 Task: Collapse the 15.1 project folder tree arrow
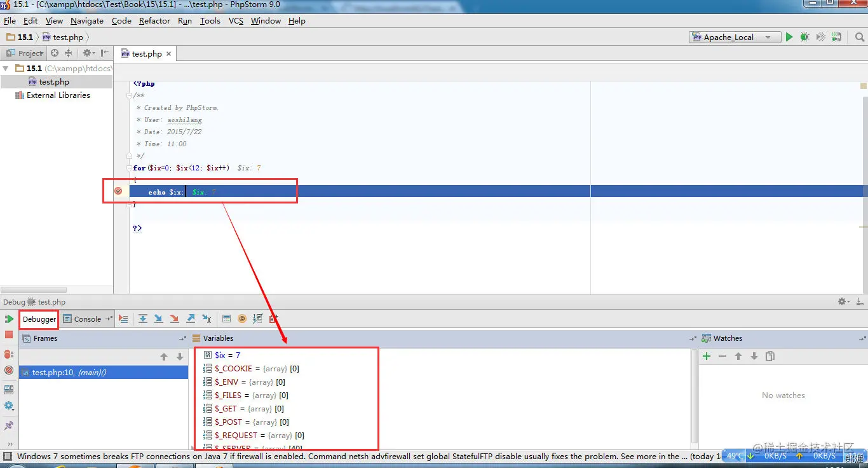[6, 68]
